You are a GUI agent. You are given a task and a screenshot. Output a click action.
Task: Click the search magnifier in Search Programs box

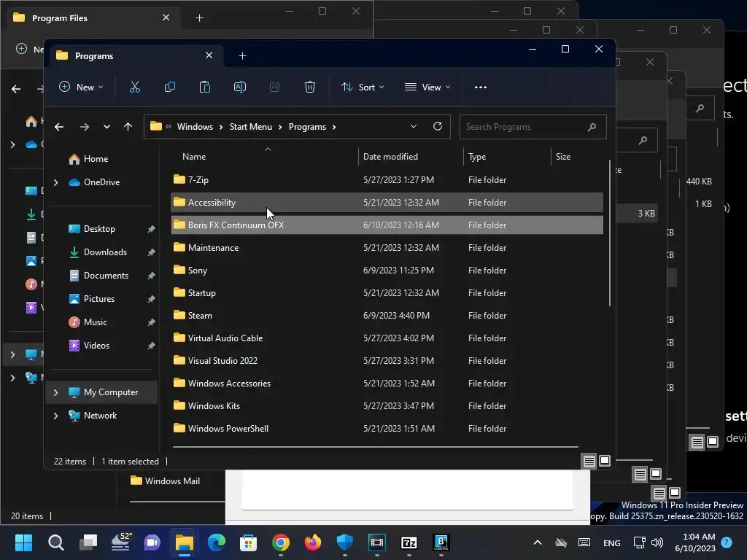point(592,127)
